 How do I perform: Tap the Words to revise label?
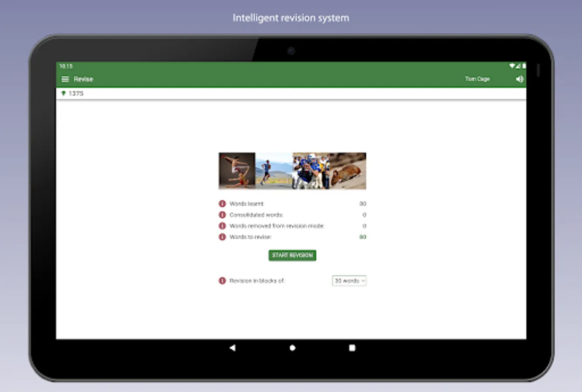[x=250, y=237]
